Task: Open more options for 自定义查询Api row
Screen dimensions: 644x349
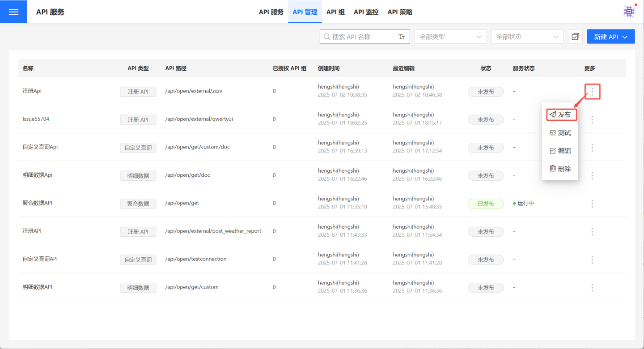Action: click(592, 148)
